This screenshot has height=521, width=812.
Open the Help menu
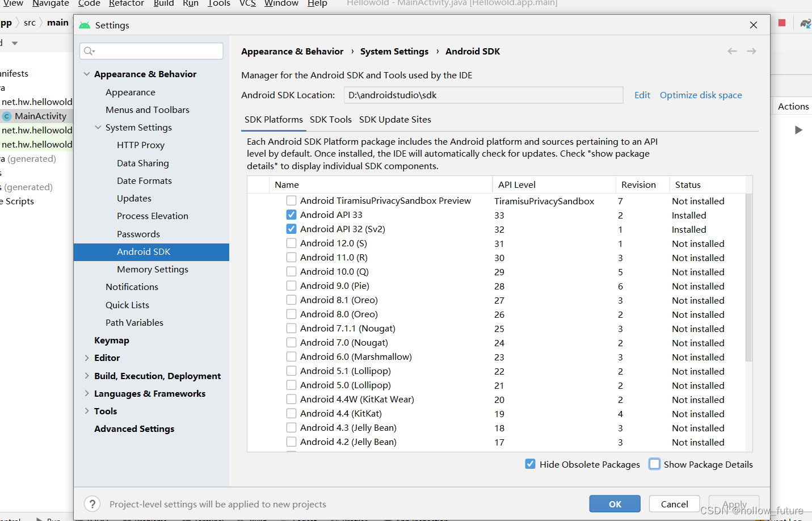[317, 3]
